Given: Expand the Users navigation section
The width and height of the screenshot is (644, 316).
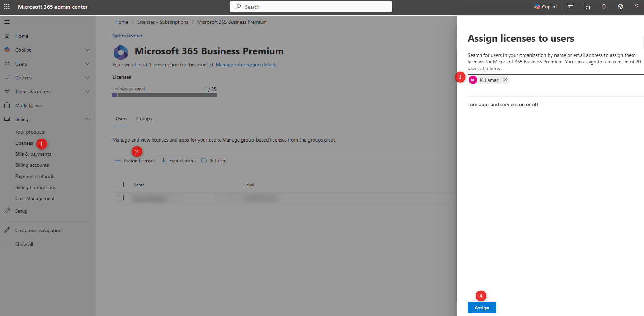Looking at the screenshot, I should tap(87, 64).
